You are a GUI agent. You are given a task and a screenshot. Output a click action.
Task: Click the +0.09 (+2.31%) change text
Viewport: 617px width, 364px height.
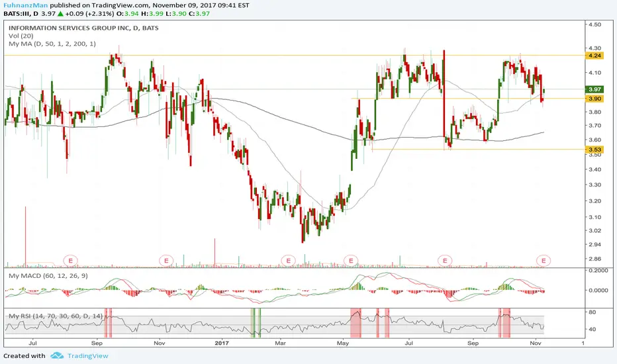89,14
